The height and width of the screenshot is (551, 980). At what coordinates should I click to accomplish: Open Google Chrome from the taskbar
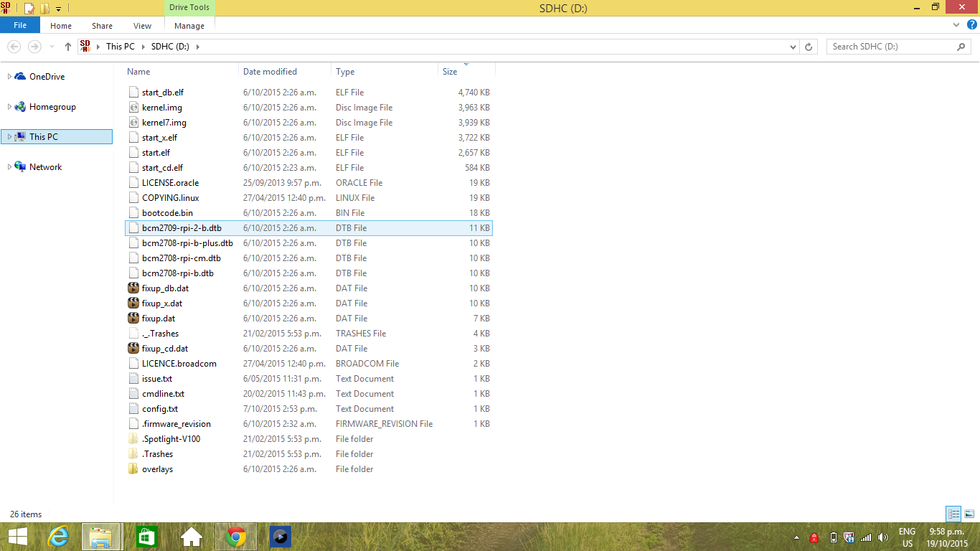[236, 537]
